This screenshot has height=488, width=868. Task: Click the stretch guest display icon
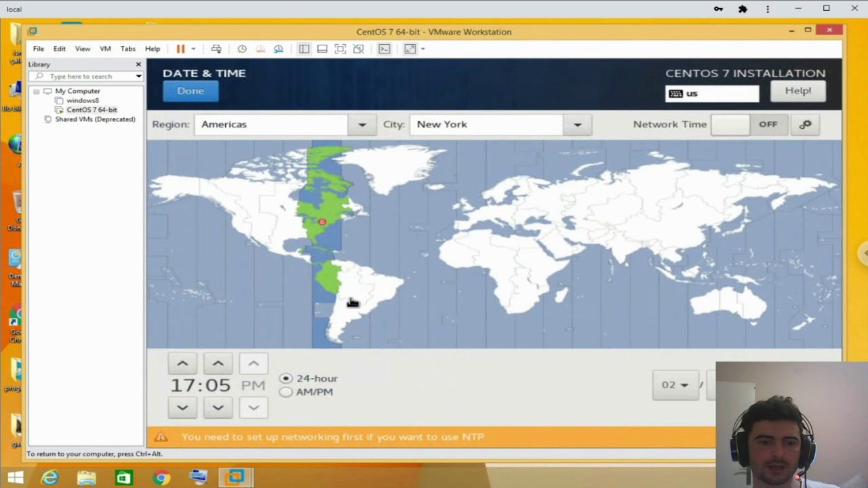coord(410,49)
